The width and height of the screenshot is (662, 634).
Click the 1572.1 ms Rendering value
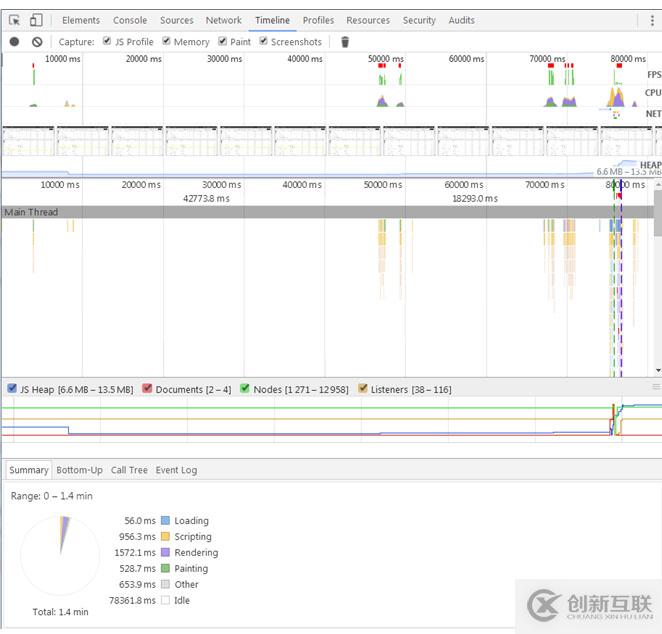click(x=135, y=553)
